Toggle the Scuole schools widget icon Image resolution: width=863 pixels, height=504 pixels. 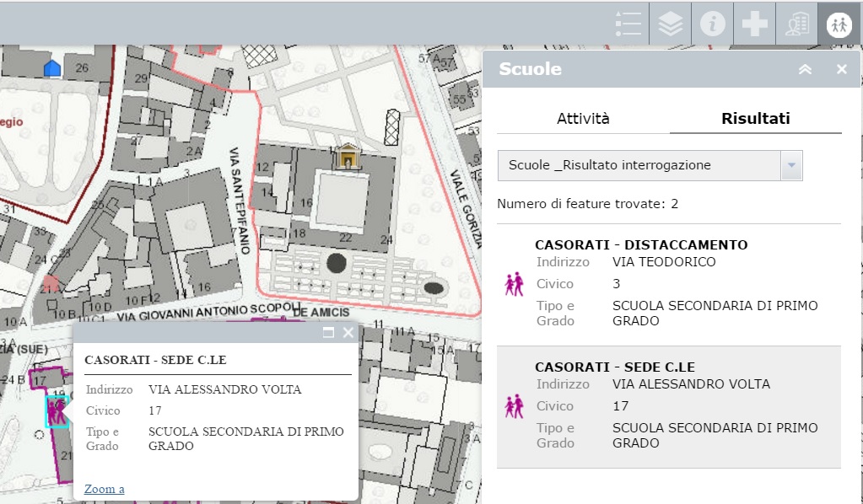pos(839,24)
